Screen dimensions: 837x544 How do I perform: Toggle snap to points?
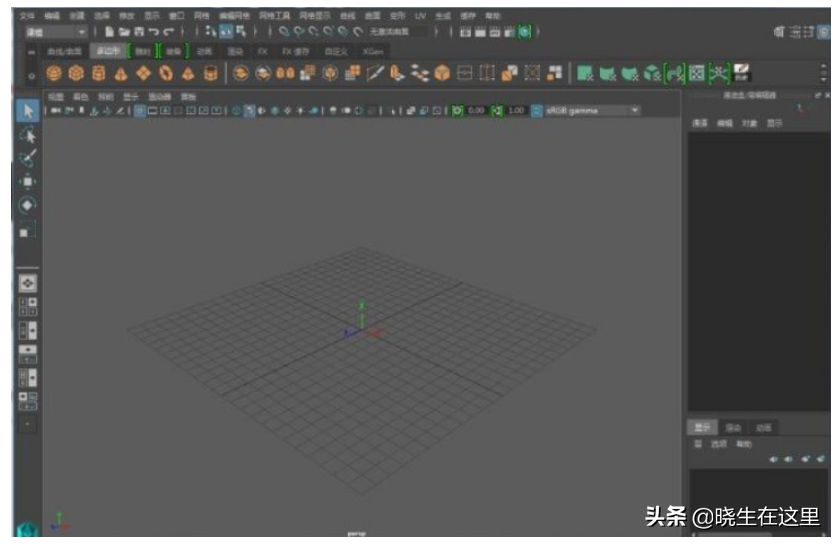[314, 32]
